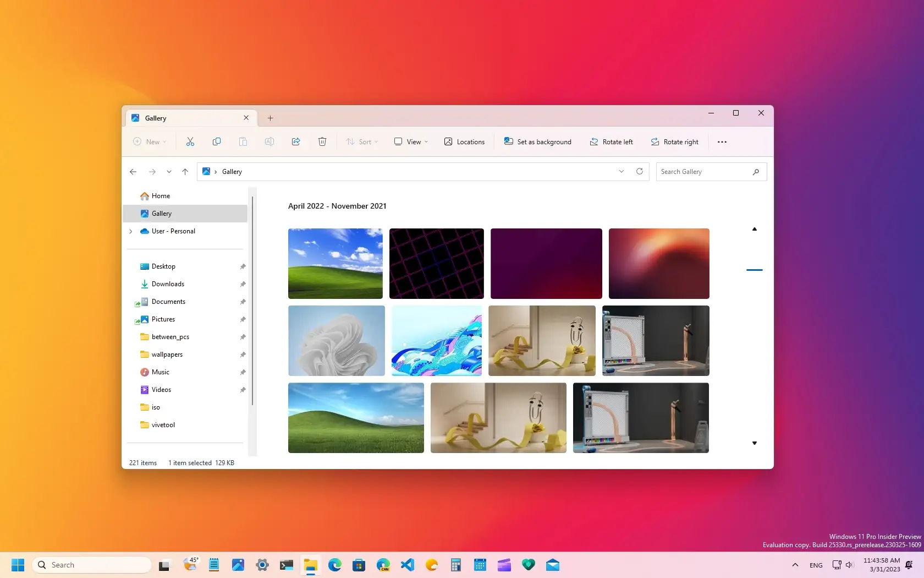Refresh the Gallery view
The image size is (924, 578).
(x=640, y=171)
